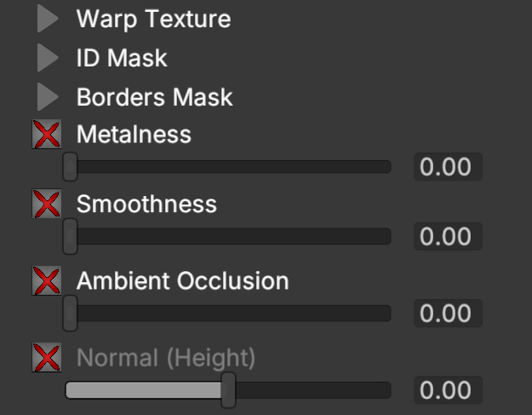
Task: Expand the ID Mask disclosure triangle
Action: click(x=48, y=59)
